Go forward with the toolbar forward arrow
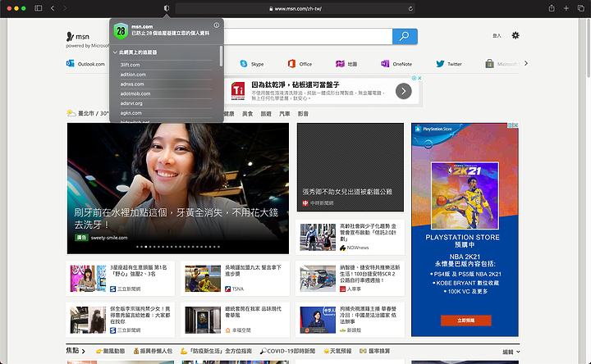This screenshot has width=591, height=364. pyautogui.click(x=65, y=8)
